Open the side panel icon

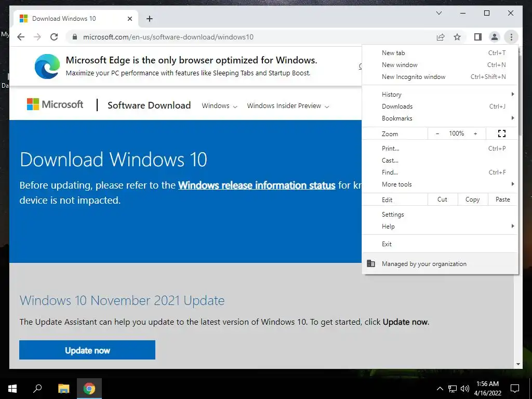point(478,37)
